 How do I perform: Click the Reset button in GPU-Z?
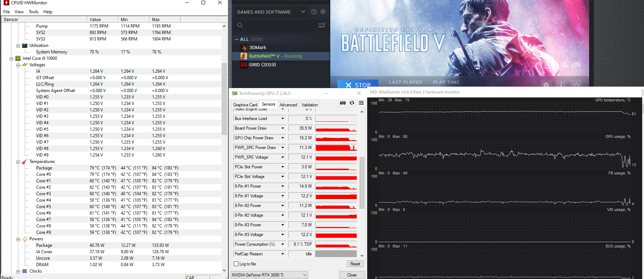(x=355, y=264)
